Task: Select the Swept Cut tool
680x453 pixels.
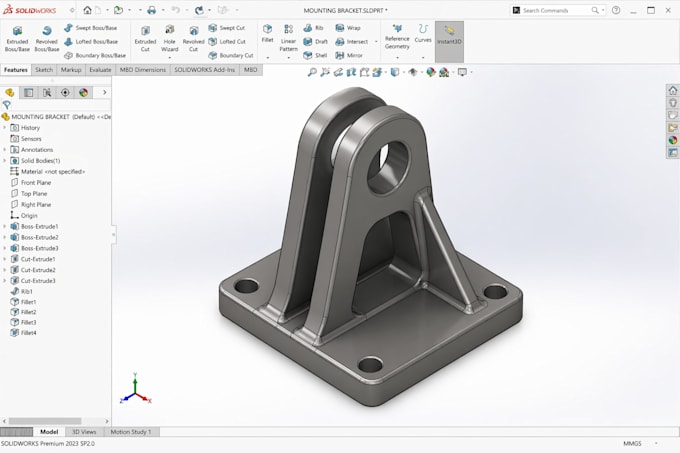Action: [226, 28]
